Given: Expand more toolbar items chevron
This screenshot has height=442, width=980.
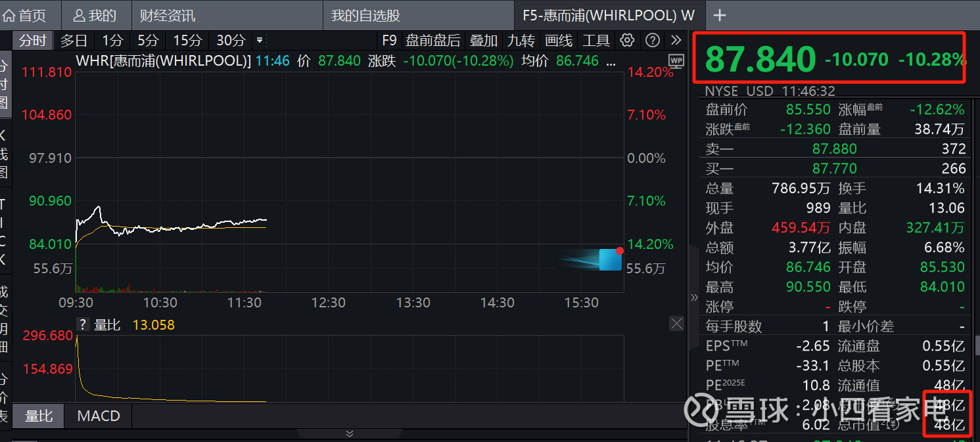Looking at the screenshot, I should click(676, 41).
